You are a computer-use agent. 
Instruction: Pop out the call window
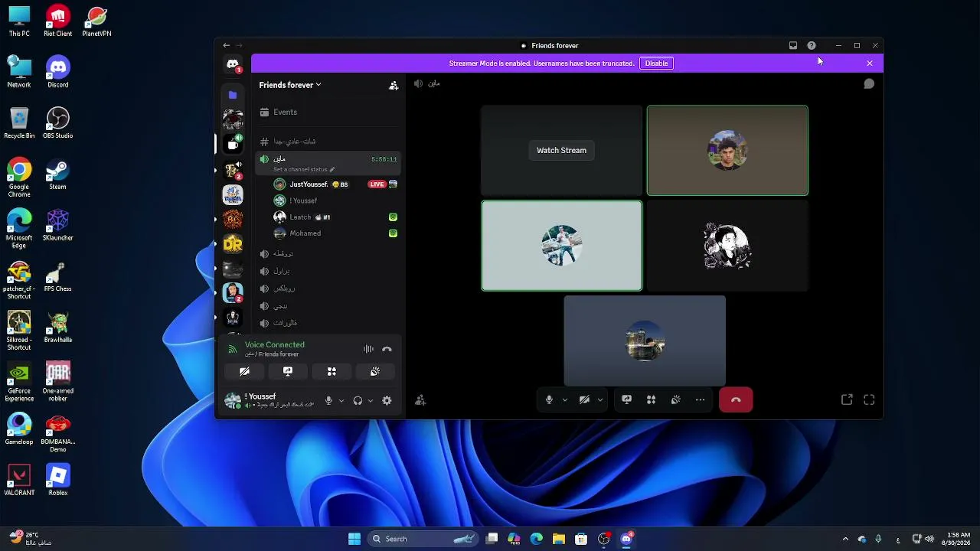click(847, 399)
